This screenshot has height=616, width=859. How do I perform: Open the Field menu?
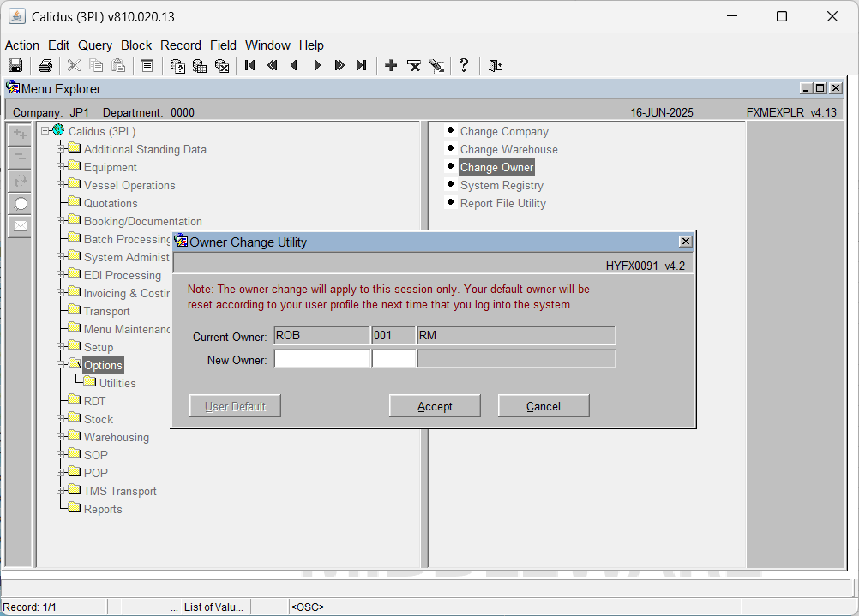click(223, 45)
